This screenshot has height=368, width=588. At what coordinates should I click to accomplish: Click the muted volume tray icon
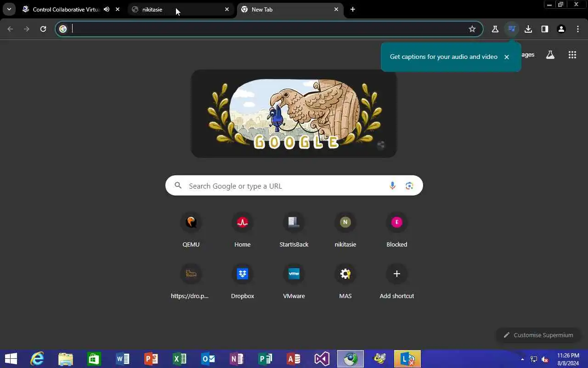click(x=545, y=359)
